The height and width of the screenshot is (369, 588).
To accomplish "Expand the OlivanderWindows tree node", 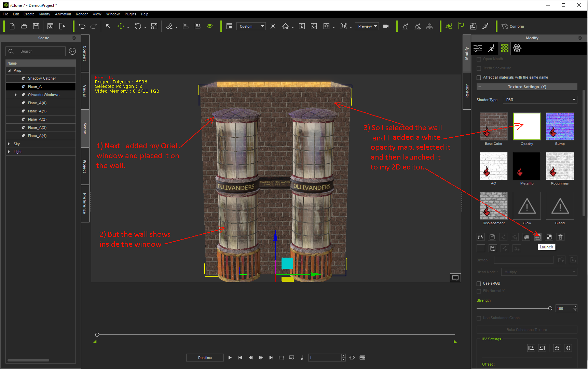I will pyautogui.click(x=16, y=95).
